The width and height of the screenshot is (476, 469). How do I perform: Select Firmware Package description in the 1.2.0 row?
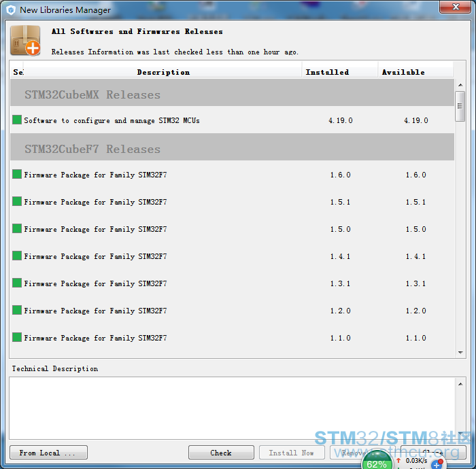click(x=96, y=311)
